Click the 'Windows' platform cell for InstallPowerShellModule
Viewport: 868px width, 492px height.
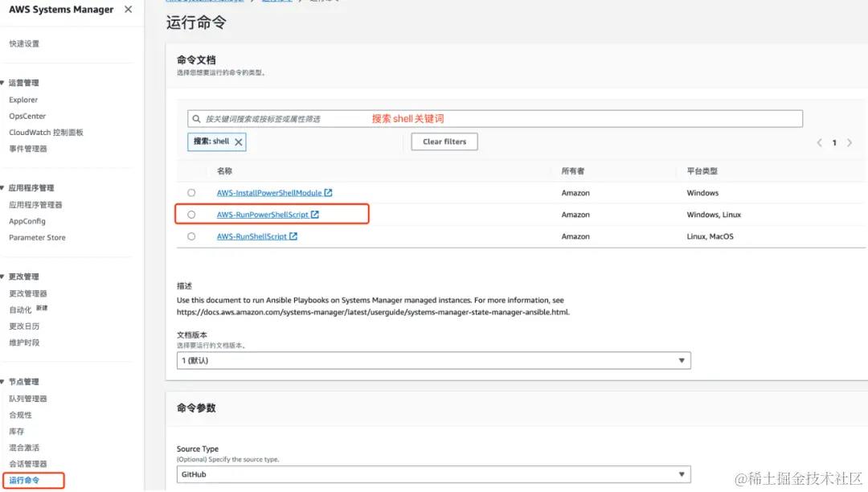703,193
